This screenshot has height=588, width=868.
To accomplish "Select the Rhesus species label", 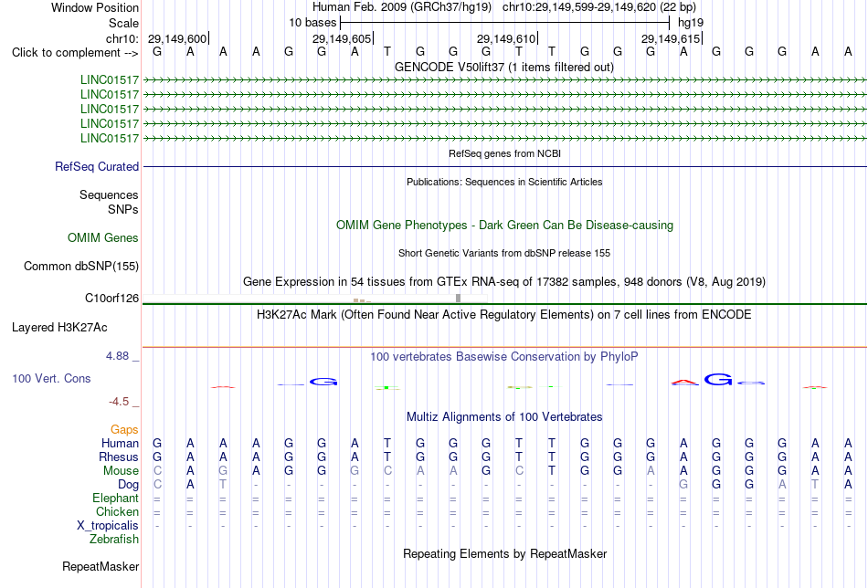I will [118, 457].
